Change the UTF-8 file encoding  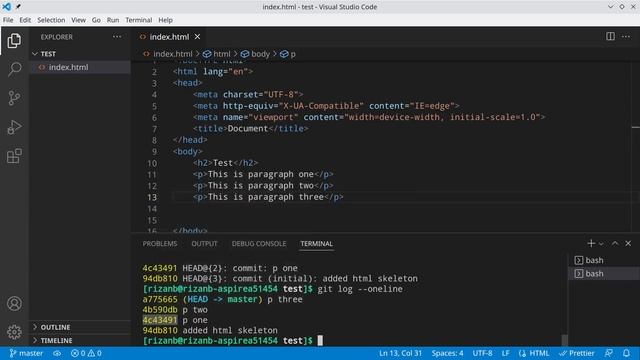tap(482, 353)
